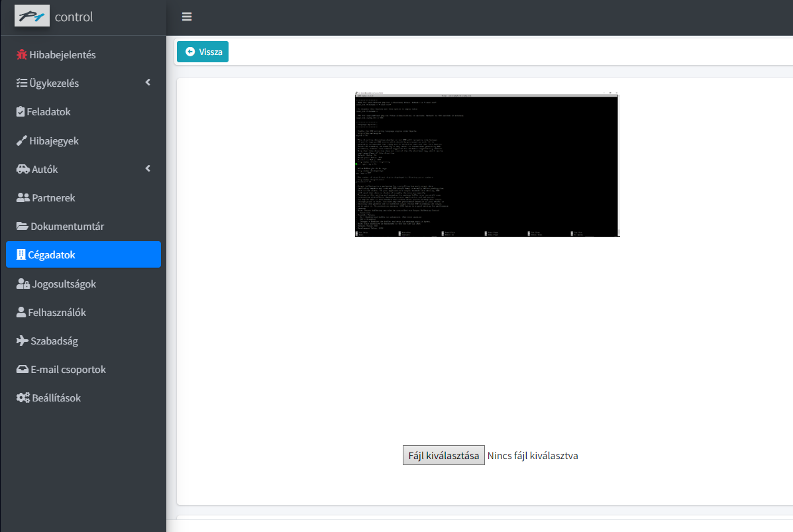793x532 pixels.
Task: Click the car icon next to Autók
Action: point(23,169)
